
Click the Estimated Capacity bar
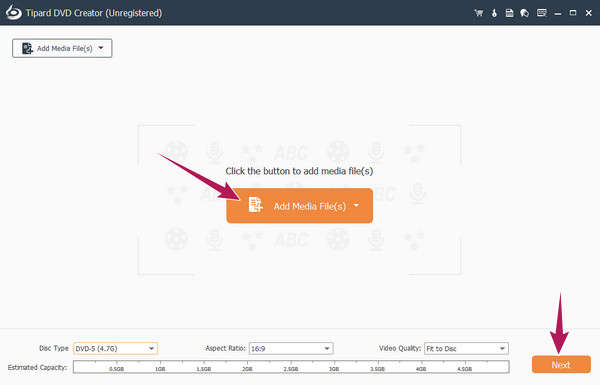coord(291,367)
